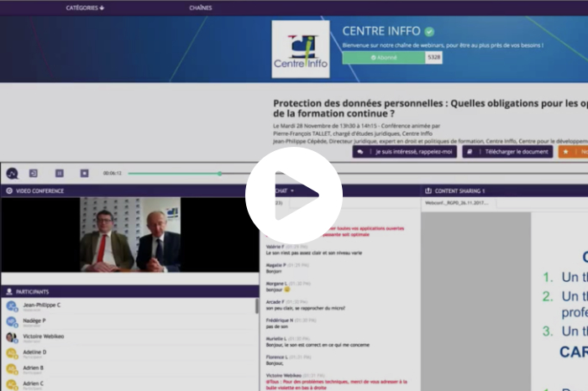The width and height of the screenshot is (588, 391).
Task: Click the shared slide content area
Action: pos(559,302)
